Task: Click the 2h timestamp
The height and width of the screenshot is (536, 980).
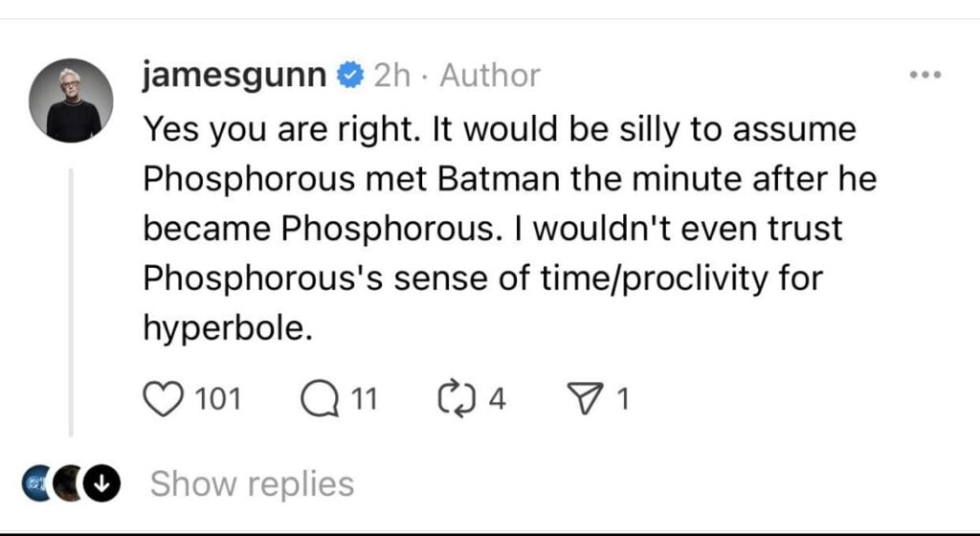Action: (x=392, y=76)
